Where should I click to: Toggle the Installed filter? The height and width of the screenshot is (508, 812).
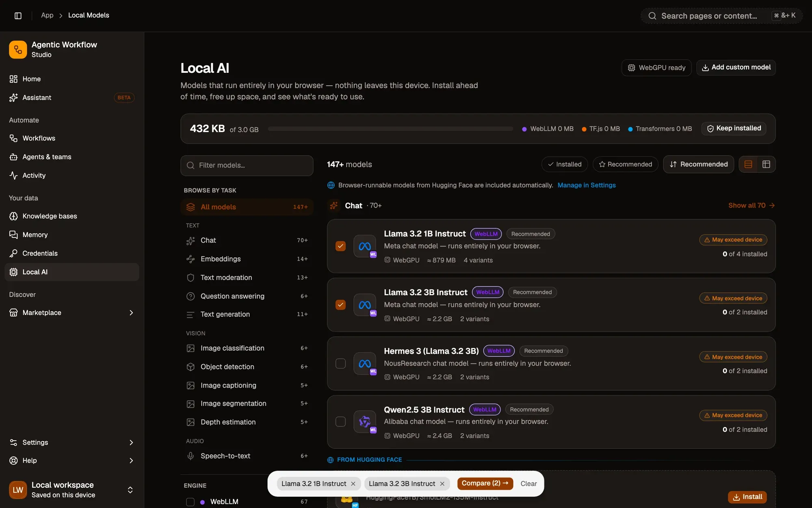(564, 164)
